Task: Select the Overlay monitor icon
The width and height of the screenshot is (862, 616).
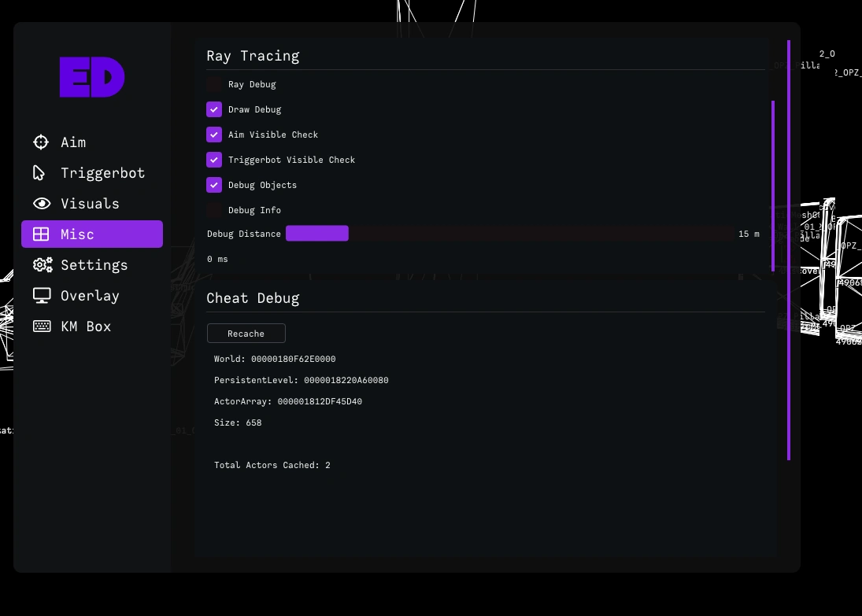Action: tap(41, 296)
